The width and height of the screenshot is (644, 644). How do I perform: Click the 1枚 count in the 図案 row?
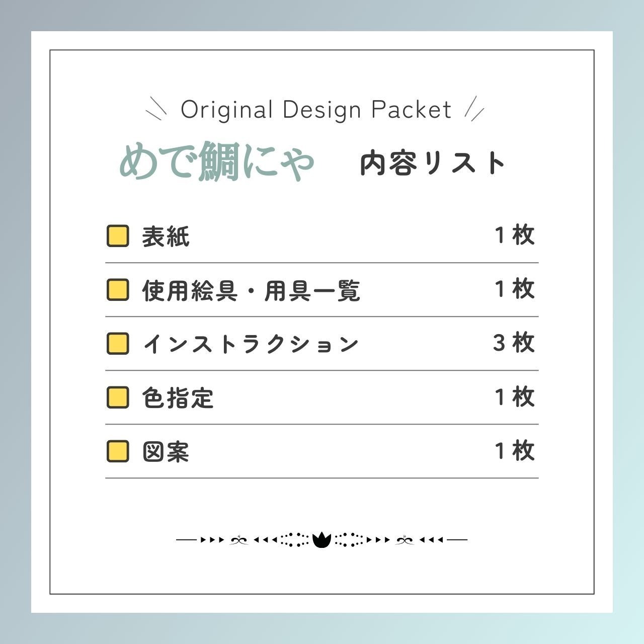(514, 451)
